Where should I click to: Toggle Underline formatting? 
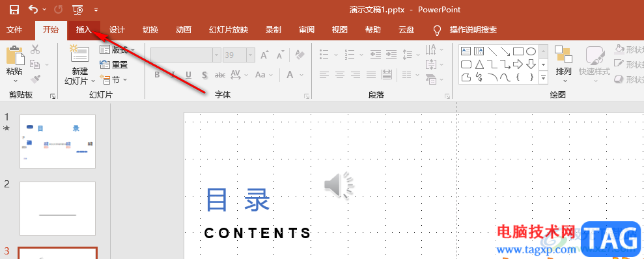[x=189, y=75]
